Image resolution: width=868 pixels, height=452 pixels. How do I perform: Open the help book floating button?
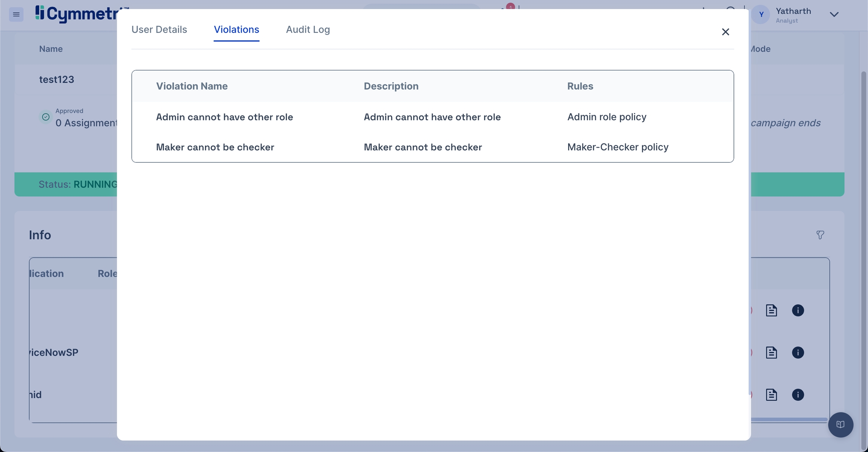(840, 425)
